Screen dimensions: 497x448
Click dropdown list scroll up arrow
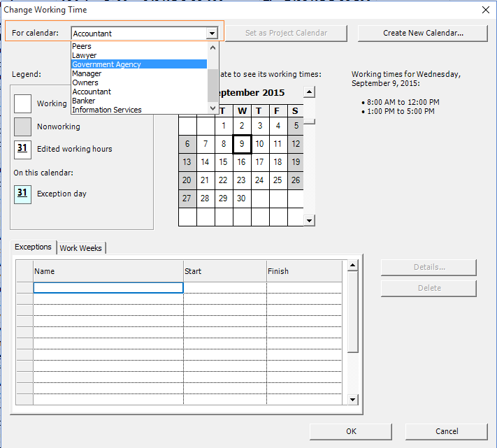(213, 48)
